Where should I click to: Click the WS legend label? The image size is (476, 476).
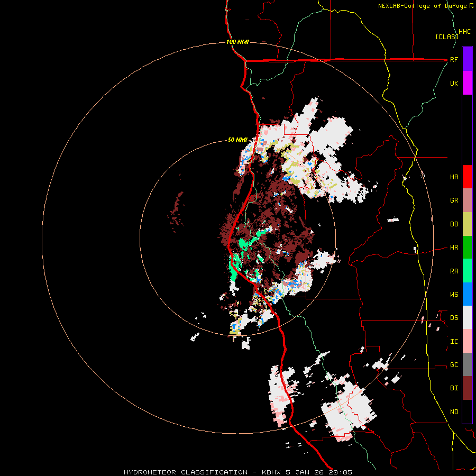click(x=454, y=294)
